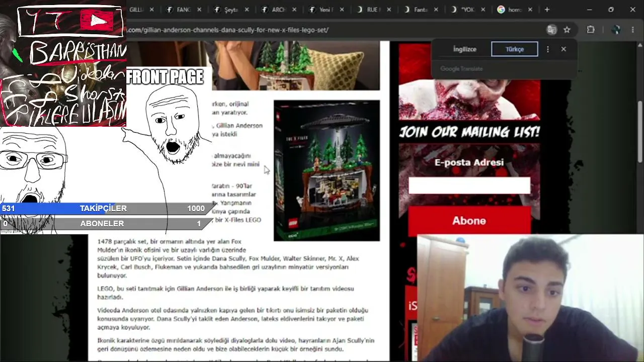Click the FRONT PAGE meme text
644x362 pixels.
[x=165, y=77]
